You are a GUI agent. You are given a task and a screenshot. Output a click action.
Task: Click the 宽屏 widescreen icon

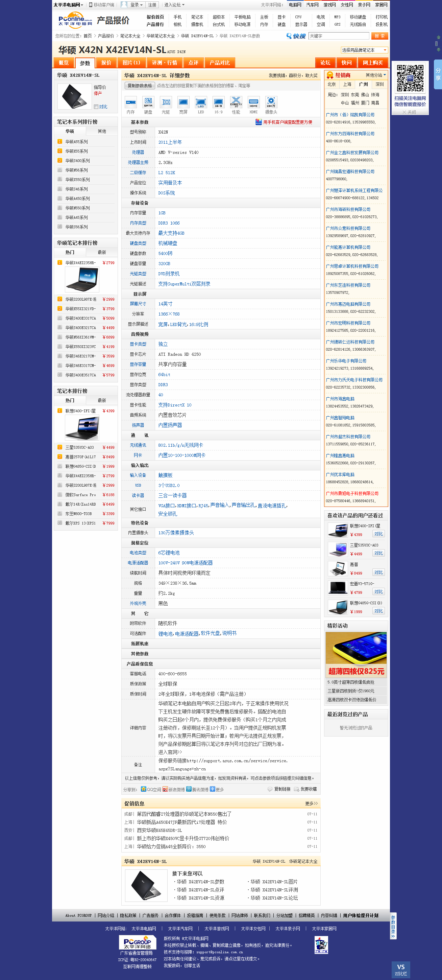pos(183,102)
